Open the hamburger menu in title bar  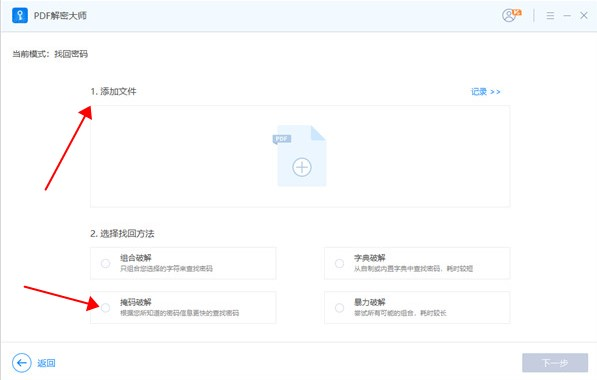click(x=550, y=16)
